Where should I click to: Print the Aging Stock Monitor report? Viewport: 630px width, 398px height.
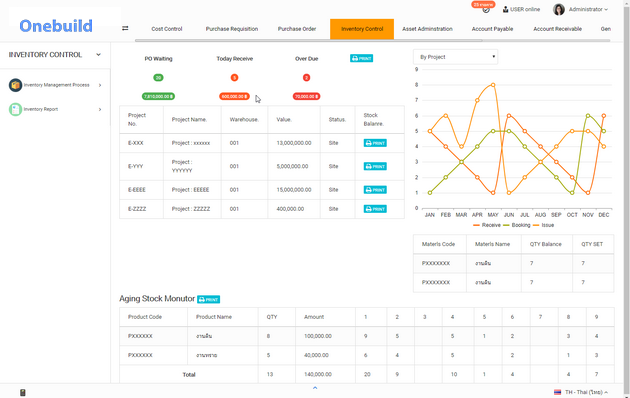point(209,299)
